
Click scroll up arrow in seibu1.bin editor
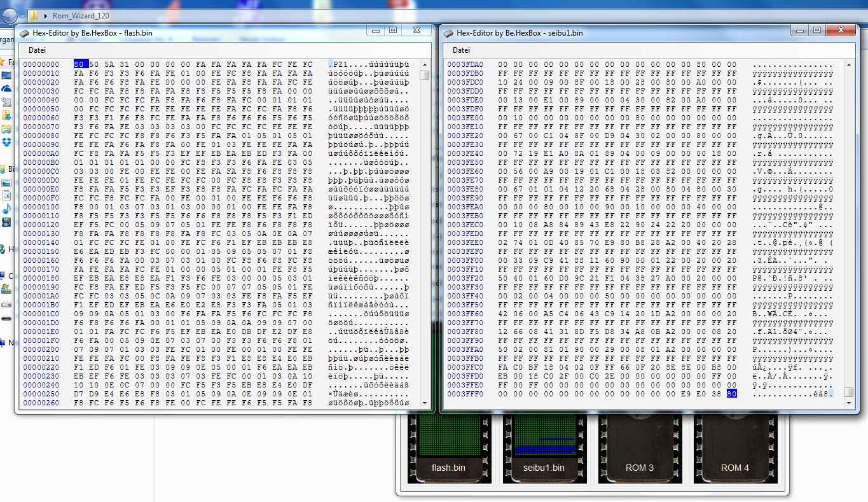coord(848,64)
